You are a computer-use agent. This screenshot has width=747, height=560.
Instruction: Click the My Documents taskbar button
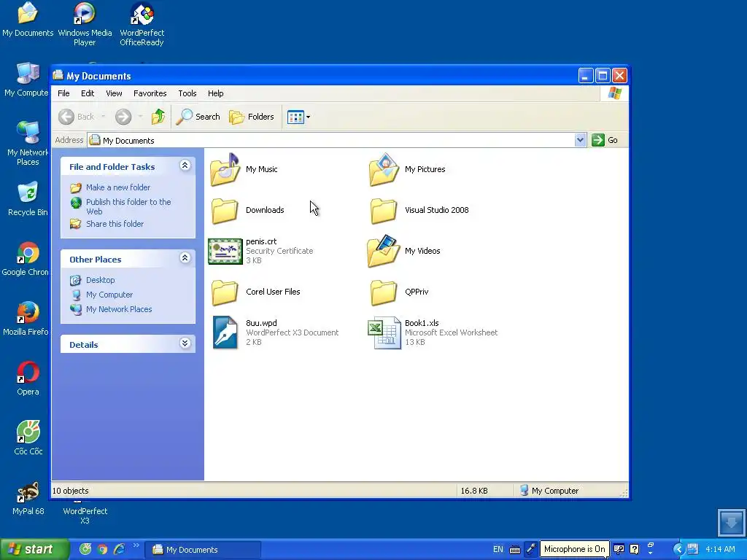coord(203,550)
